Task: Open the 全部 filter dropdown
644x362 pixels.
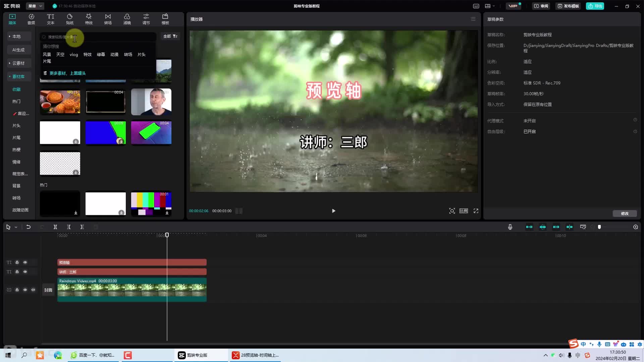Action: pyautogui.click(x=170, y=36)
